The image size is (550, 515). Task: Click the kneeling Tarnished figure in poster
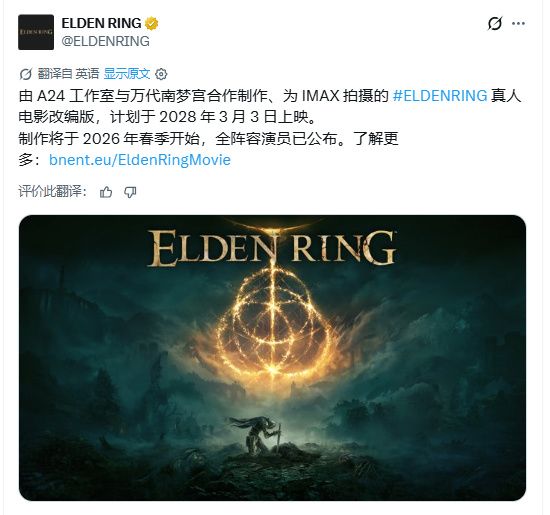point(259,435)
